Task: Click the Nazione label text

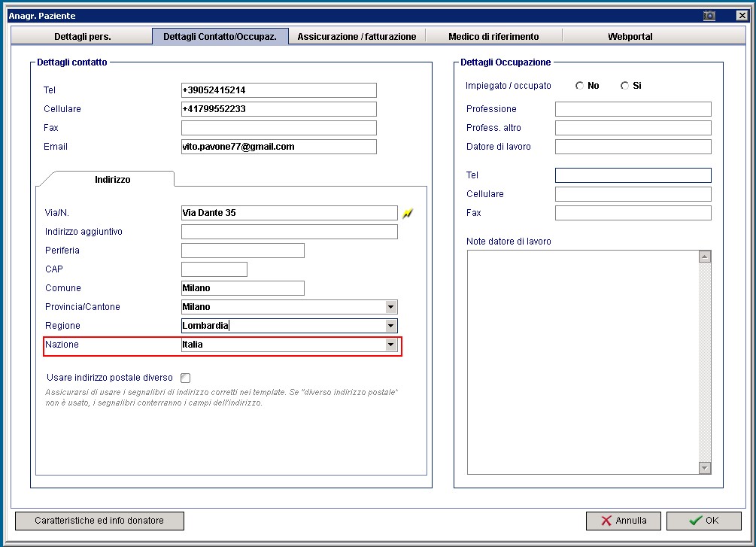Action: pyautogui.click(x=62, y=345)
